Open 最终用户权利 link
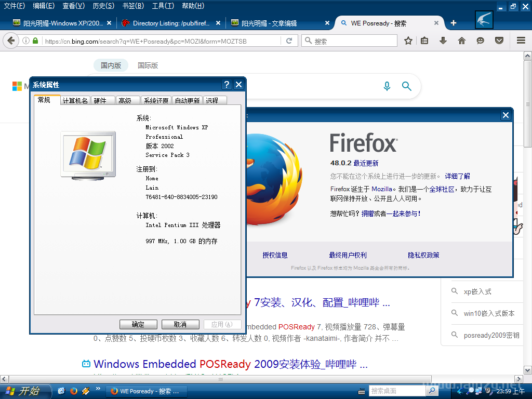Image resolution: width=532 pixels, height=399 pixels. click(x=348, y=255)
